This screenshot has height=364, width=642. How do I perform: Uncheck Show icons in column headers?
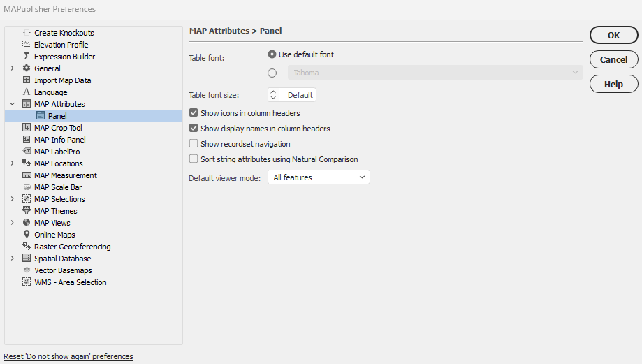(x=194, y=112)
